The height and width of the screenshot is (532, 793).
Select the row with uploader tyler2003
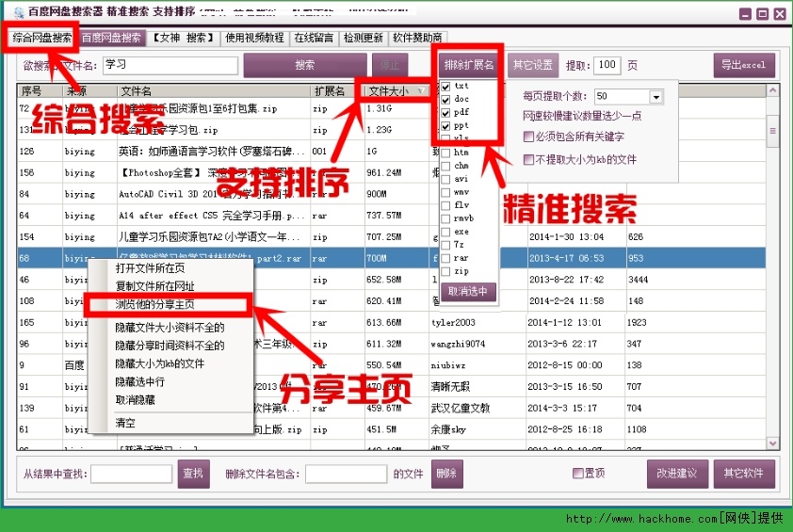(x=392, y=323)
